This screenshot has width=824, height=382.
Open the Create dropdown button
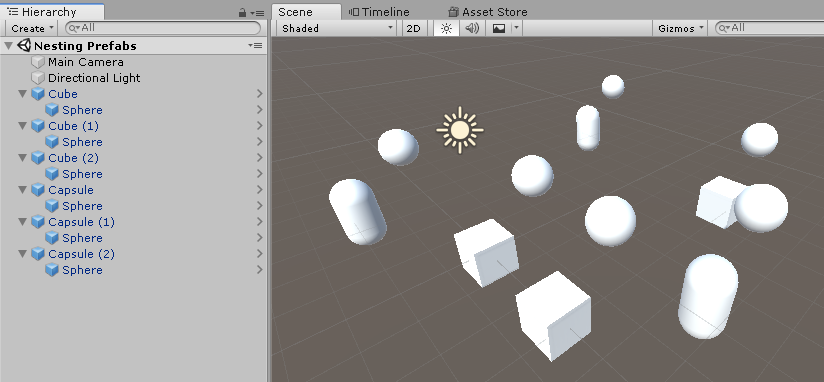(32, 28)
